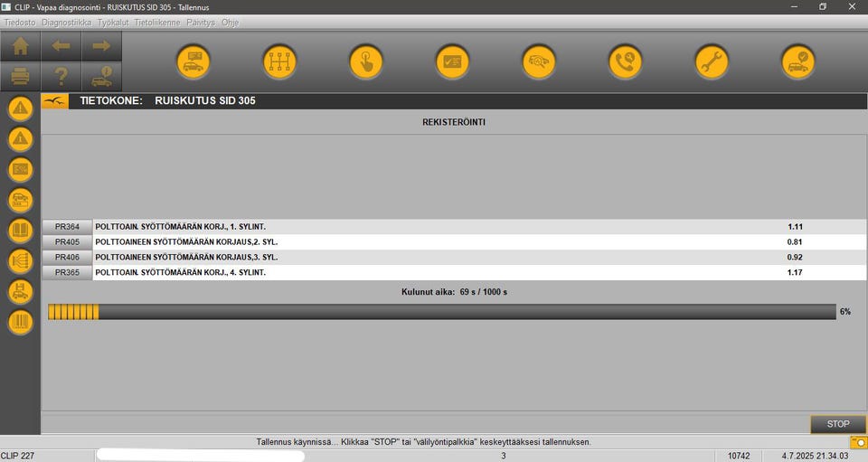
Task: Click the car with warning marker icon
Action: pyautogui.click(x=101, y=76)
